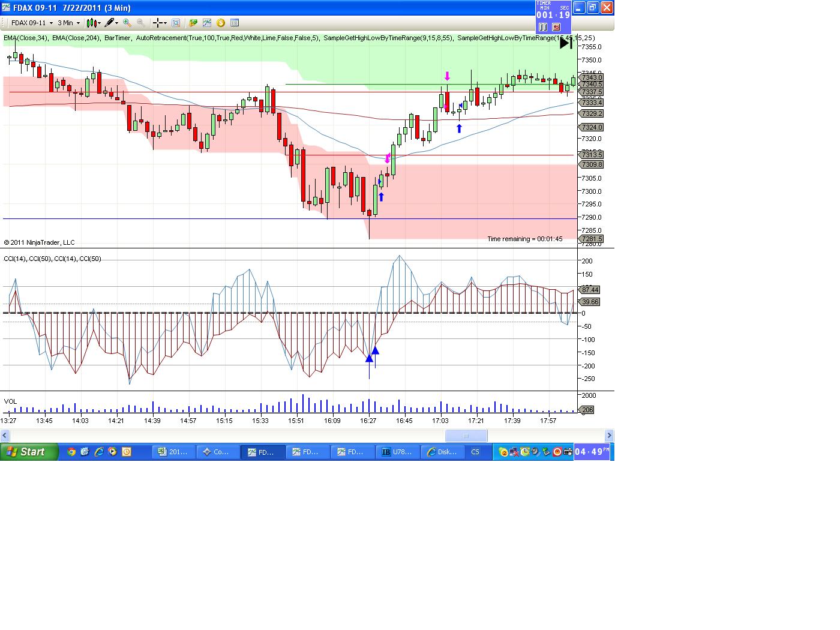Click the chart scrollbar left arrow
Viewport: 840px width, 630px height.
pos(5,436)
